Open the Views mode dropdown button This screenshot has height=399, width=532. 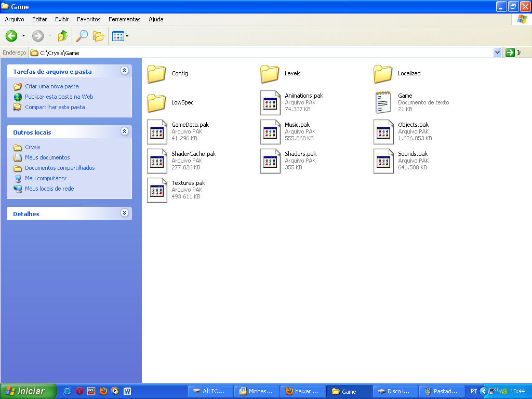(120, 36)
